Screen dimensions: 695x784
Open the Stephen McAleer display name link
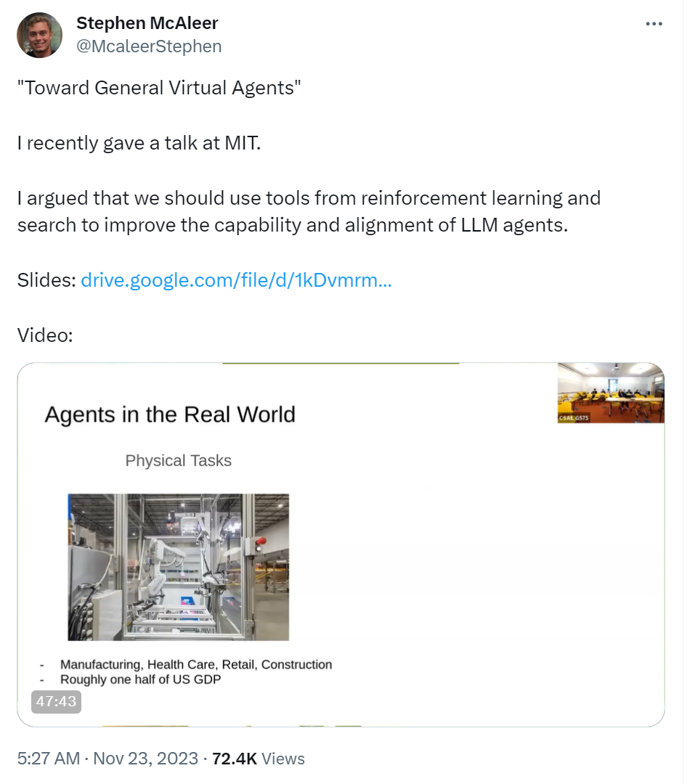click(147, 23)
